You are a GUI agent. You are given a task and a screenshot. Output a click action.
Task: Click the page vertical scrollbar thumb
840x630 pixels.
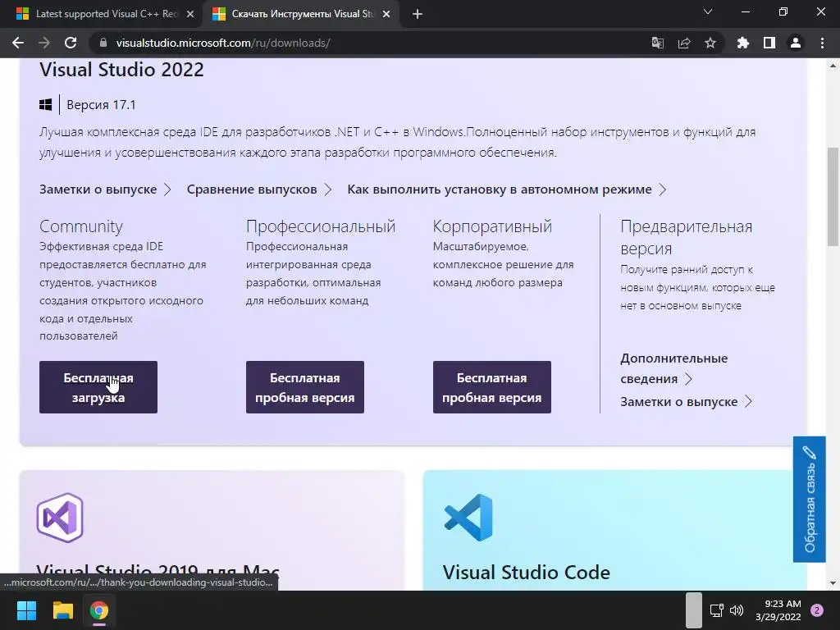(x=833, y=196)
